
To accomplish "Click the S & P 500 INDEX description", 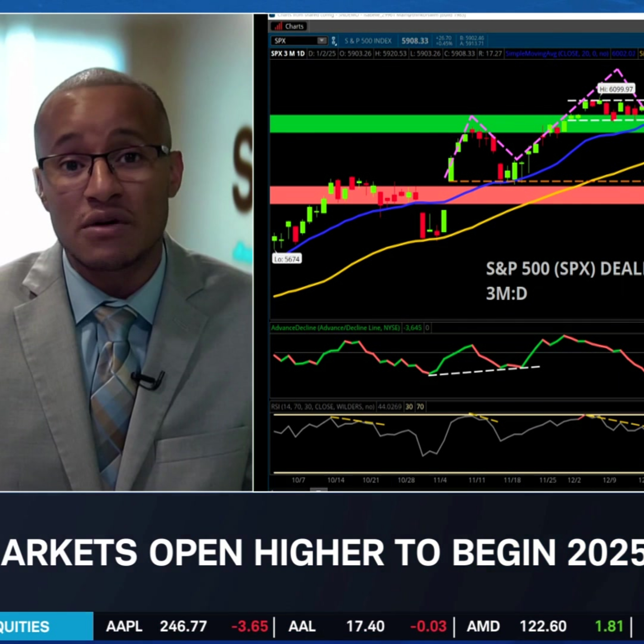I will (368, 41).
